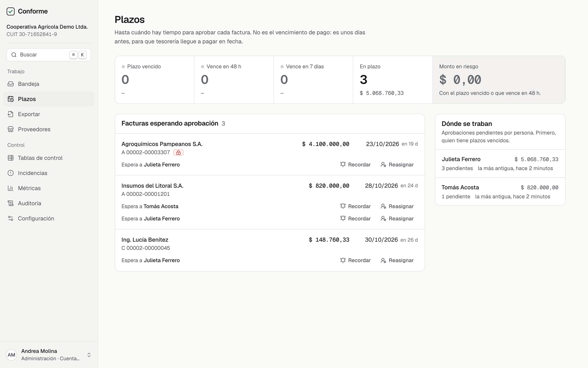Viewport: 588px width, 368px height.
Task: Click the Plazos calendar-clock icon
Action: [x=10, y=99]
